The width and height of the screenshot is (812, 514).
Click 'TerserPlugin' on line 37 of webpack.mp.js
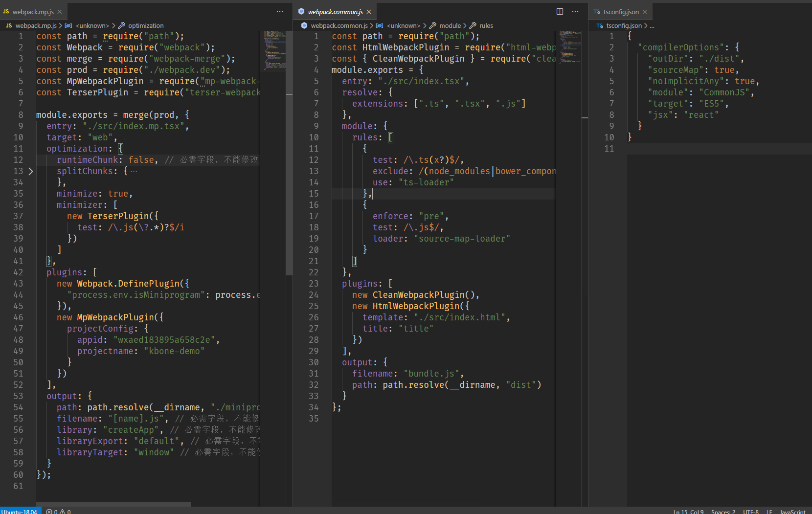pyautogui.click(x=118, y=216)
